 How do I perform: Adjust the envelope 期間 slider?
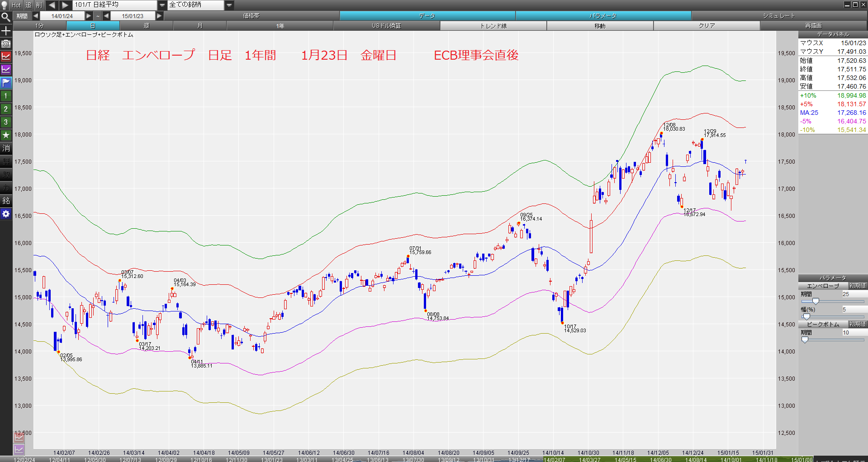[816, 301]
